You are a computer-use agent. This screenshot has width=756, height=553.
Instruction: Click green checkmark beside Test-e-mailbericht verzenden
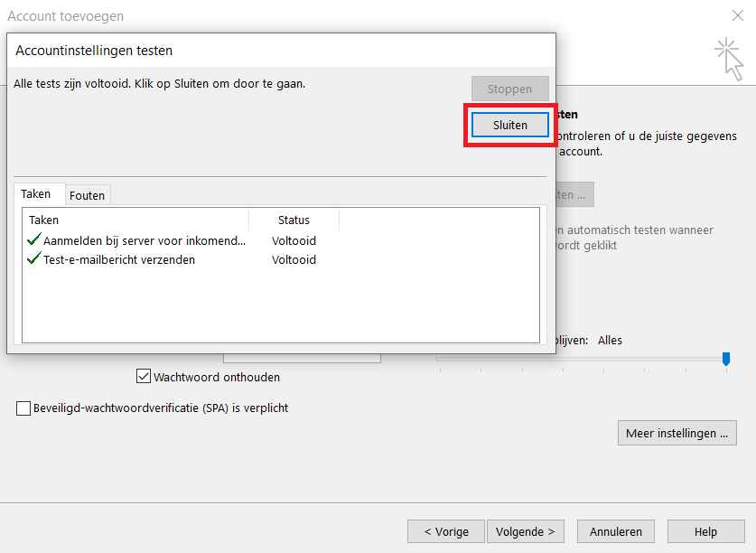coord(33,259)
